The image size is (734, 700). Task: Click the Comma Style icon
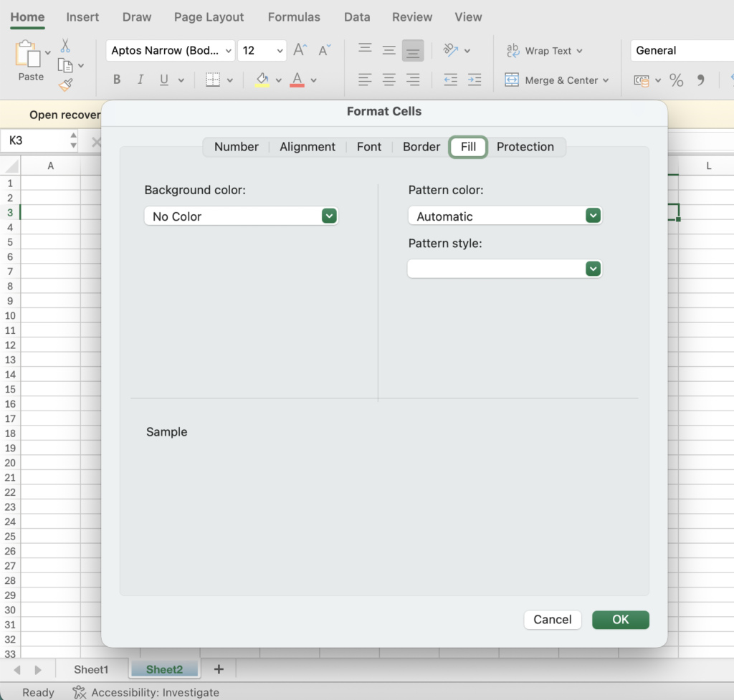[x=701, y=80]
